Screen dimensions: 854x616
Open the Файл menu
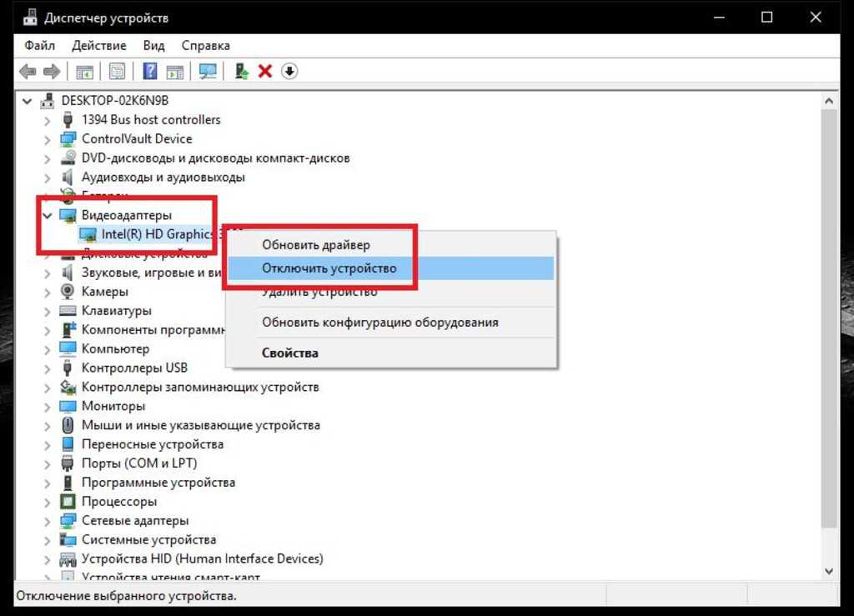40,46
